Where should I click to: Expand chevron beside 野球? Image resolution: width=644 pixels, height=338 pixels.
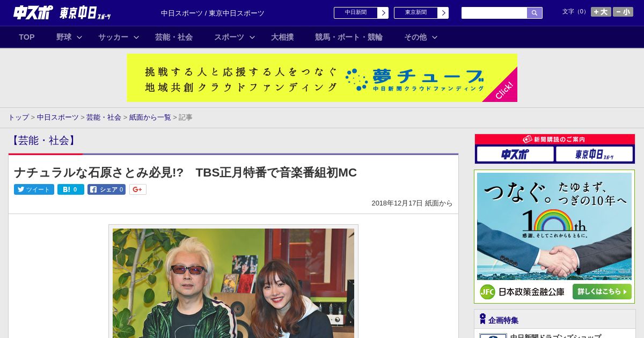79,37
